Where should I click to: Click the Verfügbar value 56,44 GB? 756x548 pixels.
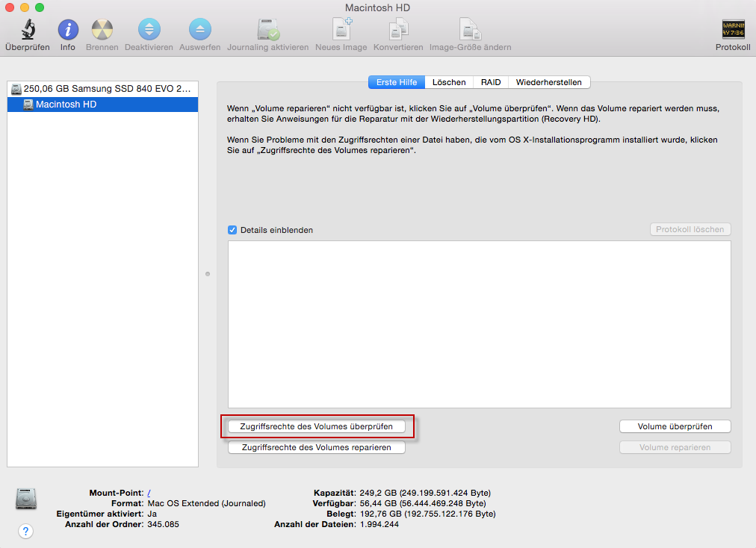point(423,503)
